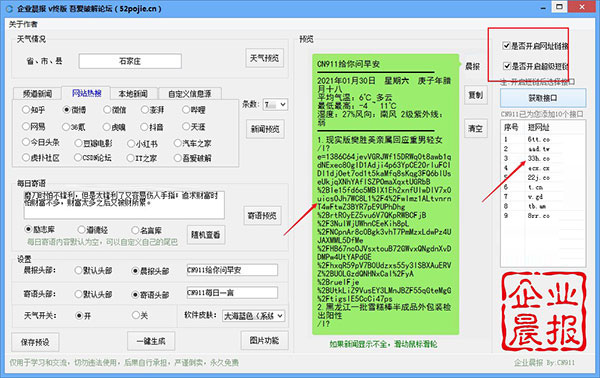Click the 天气预览 button

[x=264, y=58]
